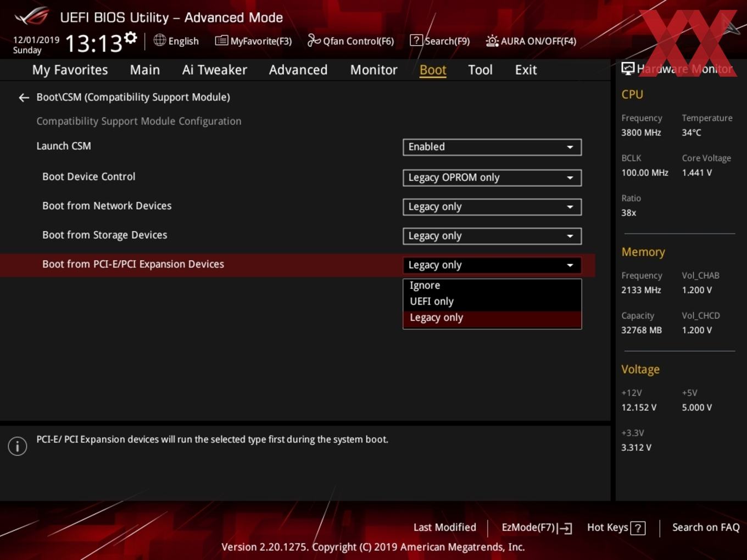Viewport: 747px width, 560px height.
Task: Click +12V reading 12.152 V
Action: (639, 408)
